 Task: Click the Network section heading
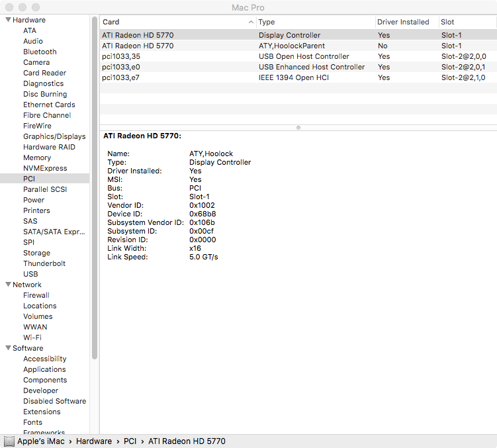click(27, 285)
